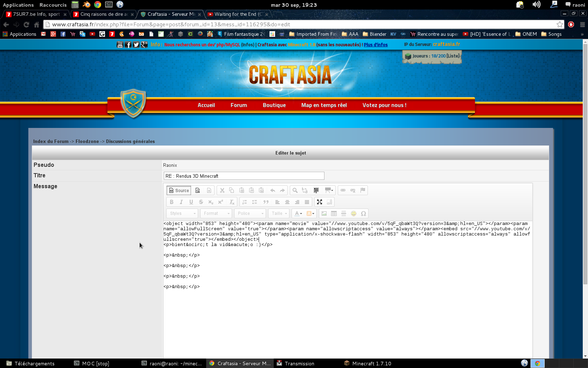Open the Styles dropdown
Viewport: 588px width, 368px height.
coord(182,213)
